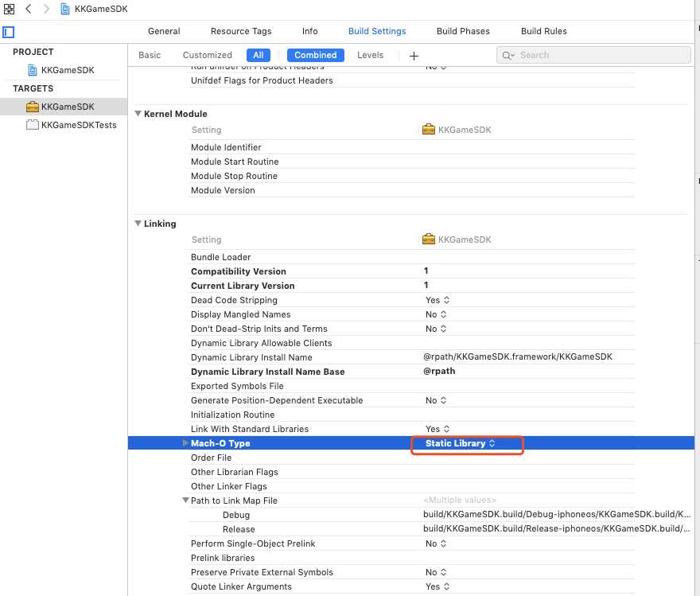The height and width of the screenshot is (596, 700).
Task: Select the KKGameSDK target row
Action: [64, 107]
